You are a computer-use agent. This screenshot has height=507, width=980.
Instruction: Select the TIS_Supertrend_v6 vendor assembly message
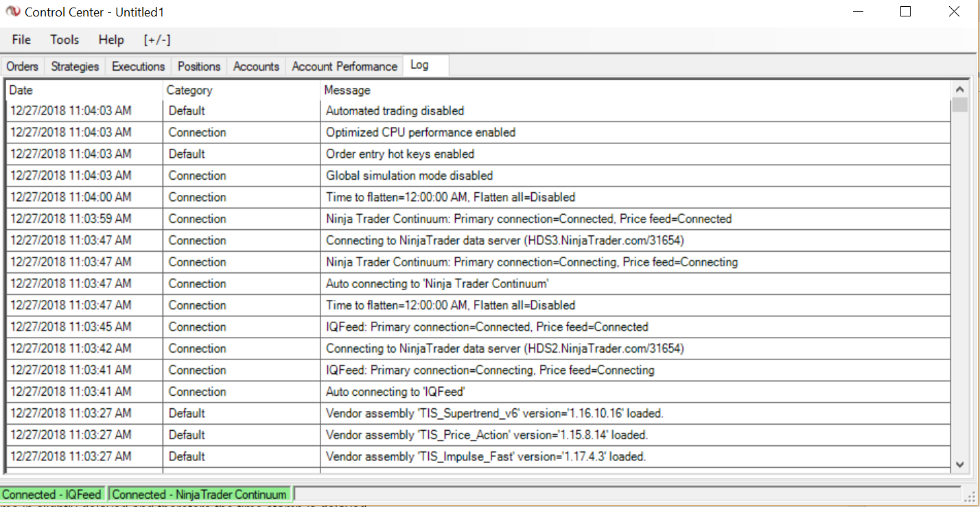pyautogui.click(x=495, y=413)
